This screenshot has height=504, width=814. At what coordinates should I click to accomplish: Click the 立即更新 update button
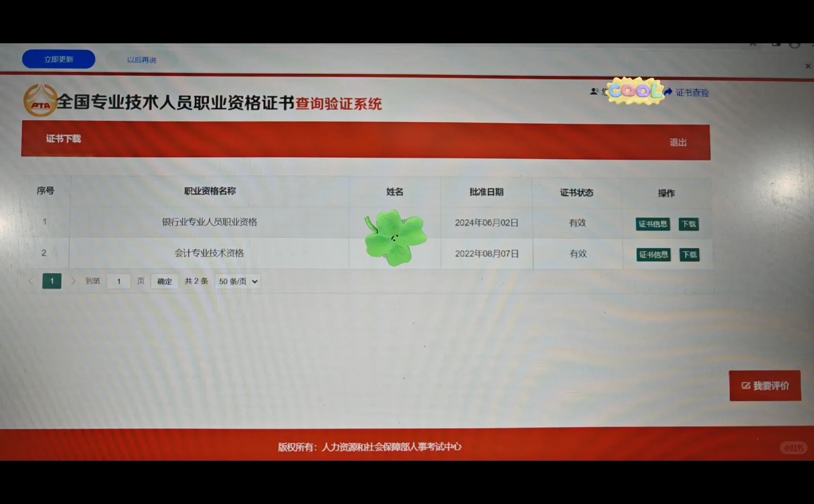[x=58, y=59]
